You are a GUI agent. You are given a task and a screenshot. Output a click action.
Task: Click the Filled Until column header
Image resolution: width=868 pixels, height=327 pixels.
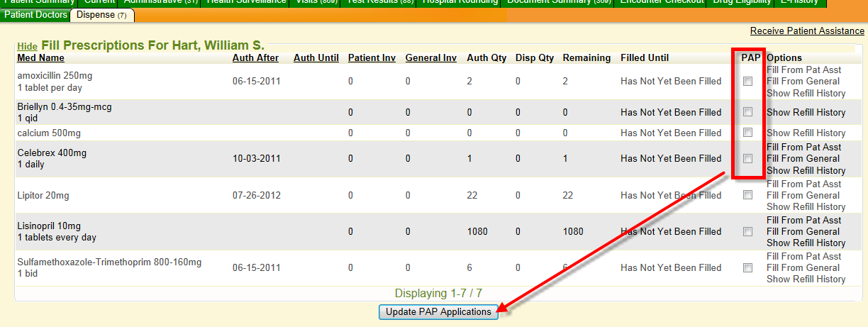coord(645,58)
